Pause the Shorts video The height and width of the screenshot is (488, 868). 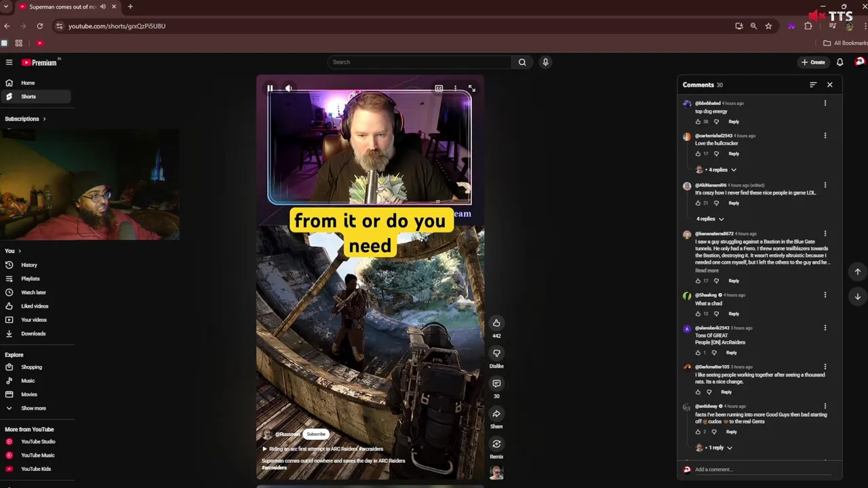coord(270,88)
